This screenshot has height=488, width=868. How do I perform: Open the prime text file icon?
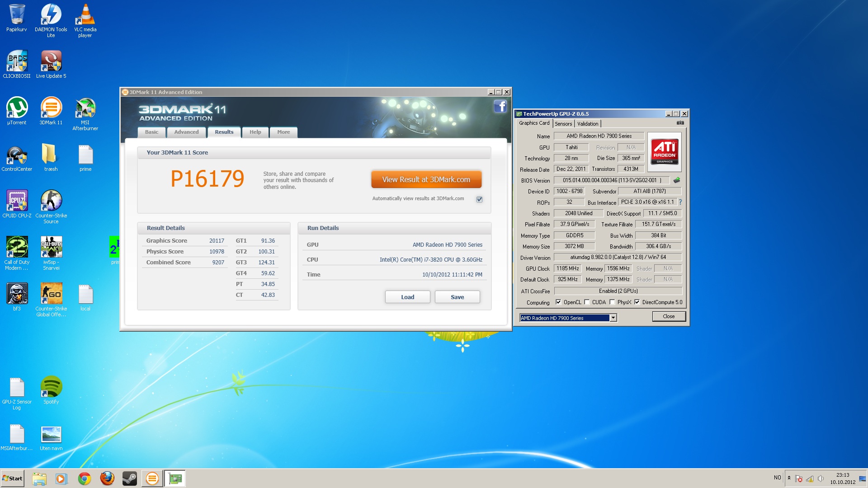tap(85, 158)
